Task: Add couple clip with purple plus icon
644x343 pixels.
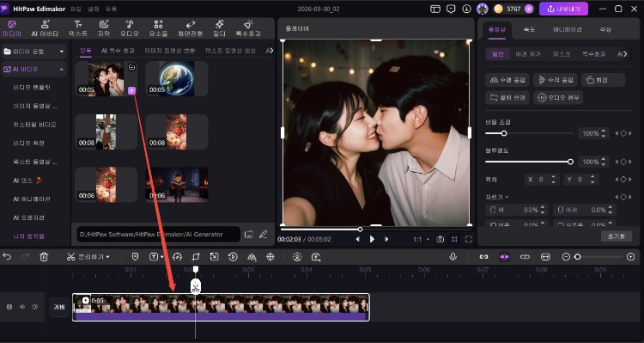Action: click(131, 91)
